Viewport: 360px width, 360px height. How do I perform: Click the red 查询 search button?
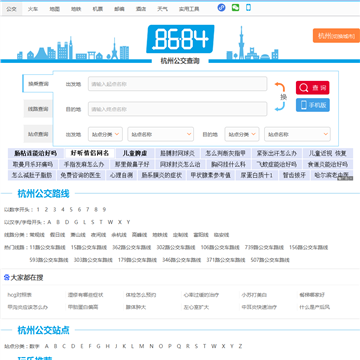coord(313,88)
